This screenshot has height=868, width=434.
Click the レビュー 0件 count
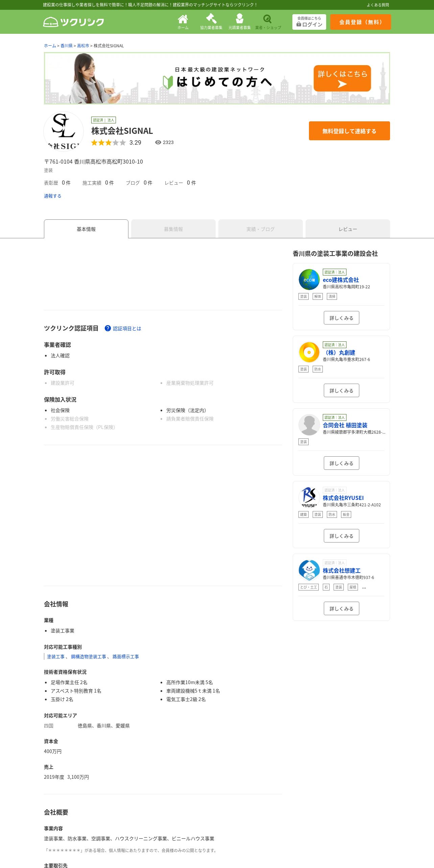(x=180, y=183)
